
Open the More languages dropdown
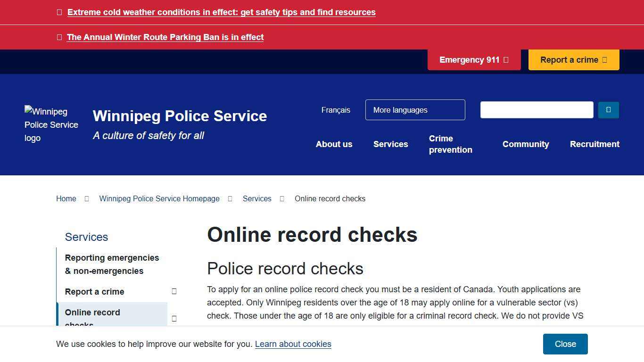[x=415, y=110]
